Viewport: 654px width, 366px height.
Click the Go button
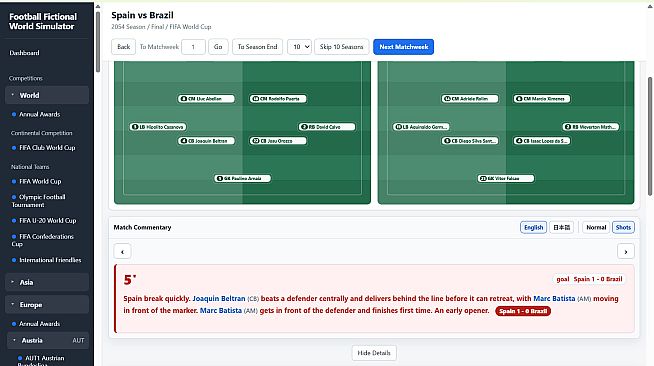point(218,47)
